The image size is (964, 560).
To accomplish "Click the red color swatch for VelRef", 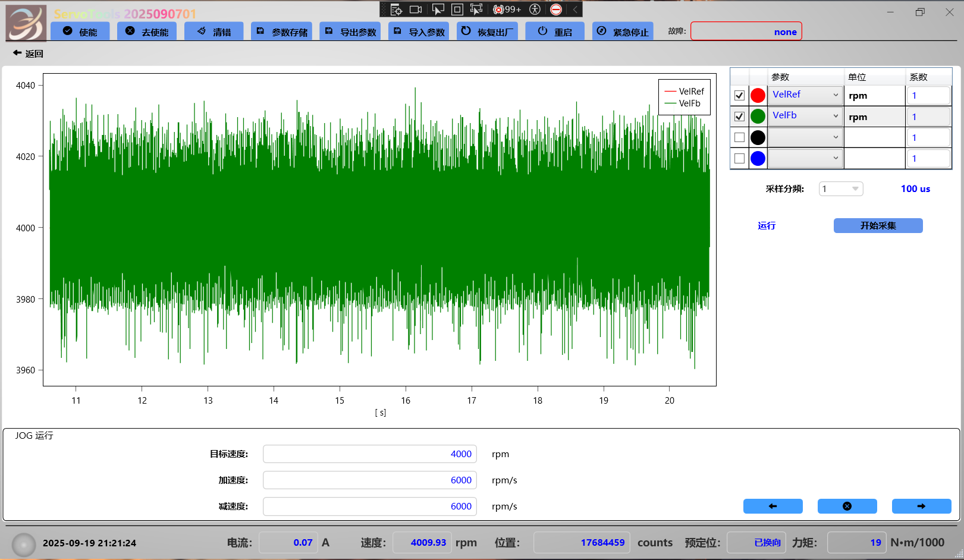I will pos(758,95).
